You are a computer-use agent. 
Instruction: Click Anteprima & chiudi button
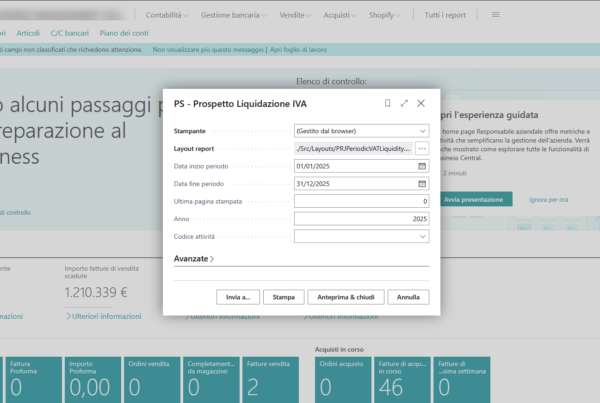coord(346,297)
